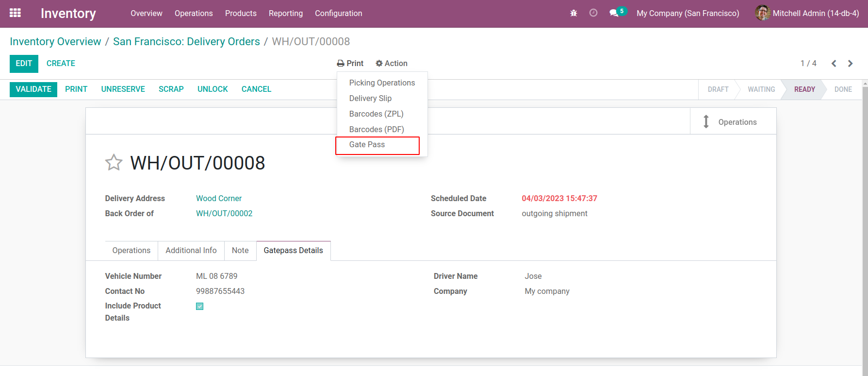
Task: Click the WAITING status stage
Action: pos(761,89)
